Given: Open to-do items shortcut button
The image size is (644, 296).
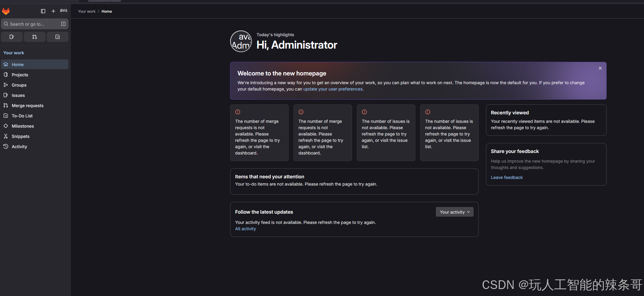Looking at the screenshot, I should 58,37.
